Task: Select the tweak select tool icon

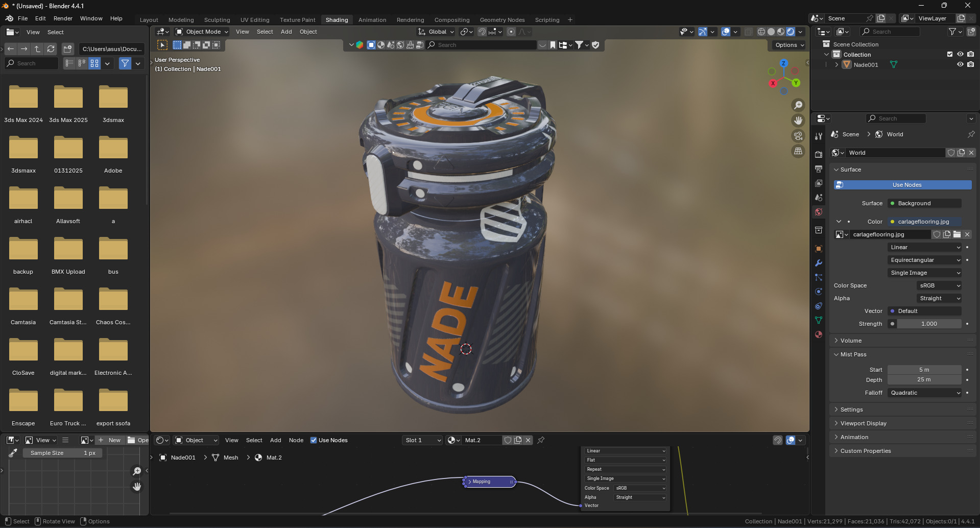Action: [162, 45]
